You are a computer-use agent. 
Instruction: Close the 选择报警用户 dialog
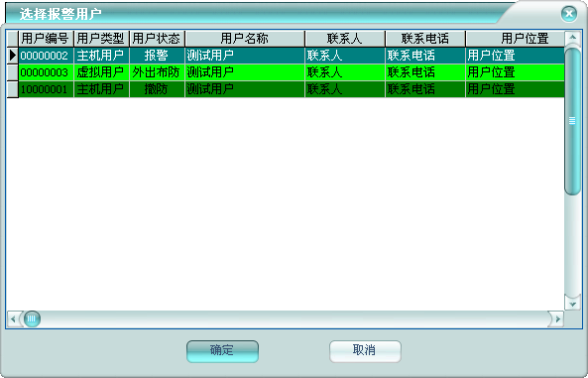click(x=569, y=14)
